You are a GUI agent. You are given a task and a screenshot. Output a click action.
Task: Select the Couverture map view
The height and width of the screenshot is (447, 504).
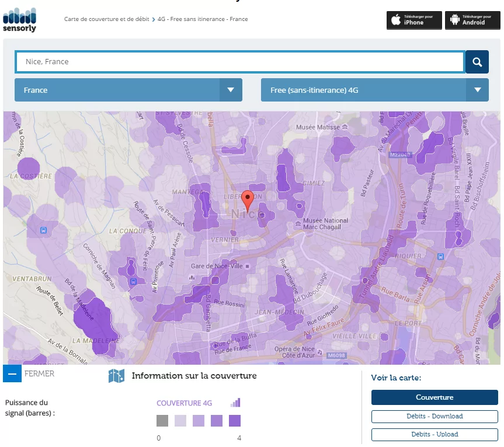click(435, 397)
